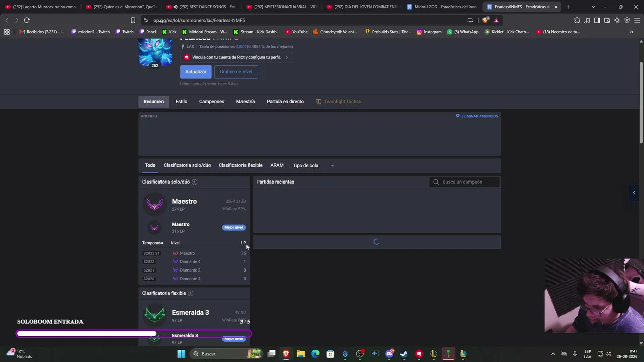
Task: Filter by Clasificatoria solo/dúo tab
Action: pyautogui.click(x=187, y=165)
